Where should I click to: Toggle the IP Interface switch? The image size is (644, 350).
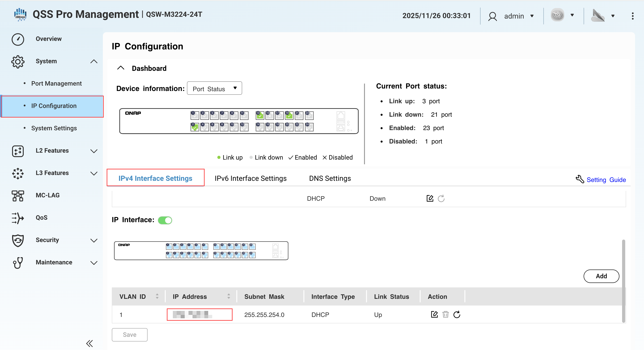(x=165, y=220)
